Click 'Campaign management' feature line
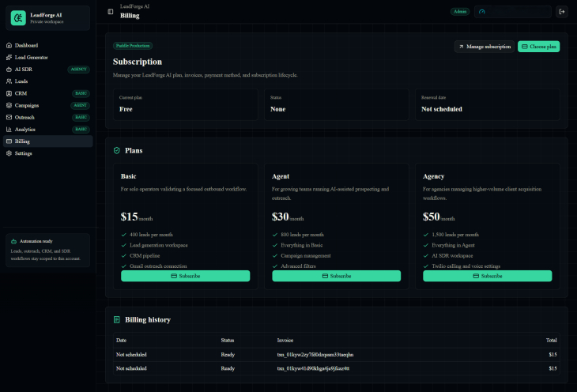Image resolution: width=577 pixels, height=392 pixels. [306, 256]
